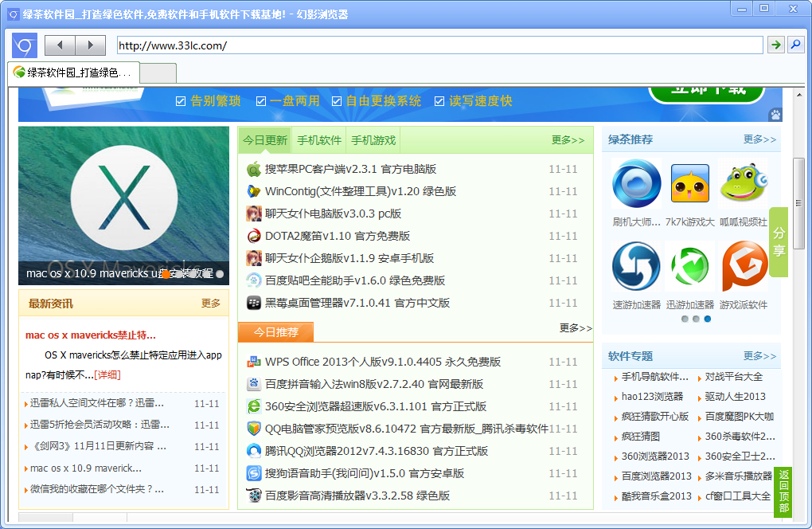
Task: Click the blue cloud flashing master icon
Action: [x=636, y=184]
